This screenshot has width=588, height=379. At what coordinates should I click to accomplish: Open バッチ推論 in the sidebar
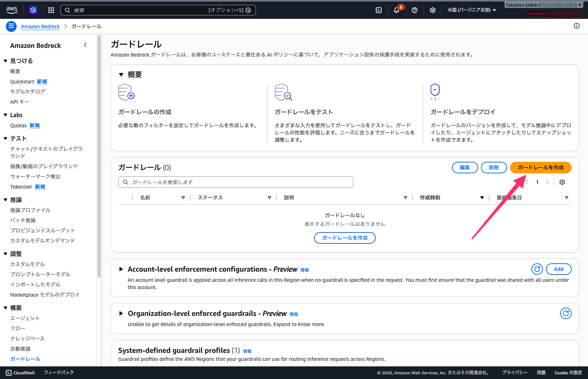[x=23, y=220]
